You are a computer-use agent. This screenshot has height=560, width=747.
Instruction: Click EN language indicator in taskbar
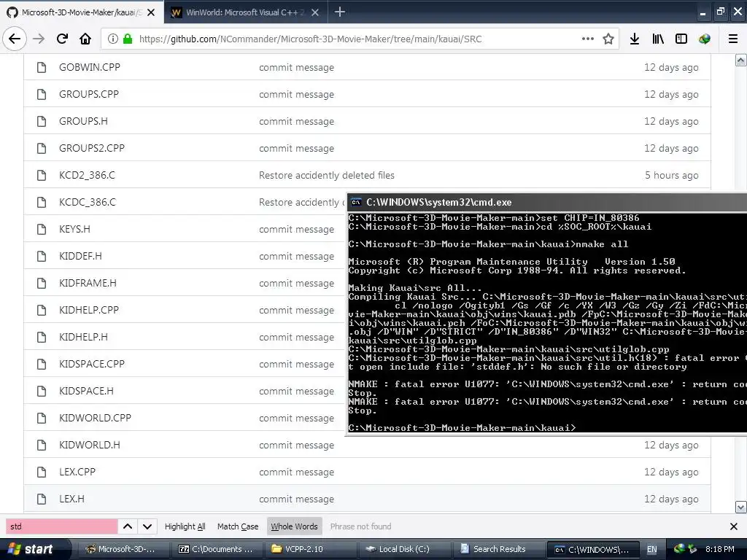[x=651, y=549]
